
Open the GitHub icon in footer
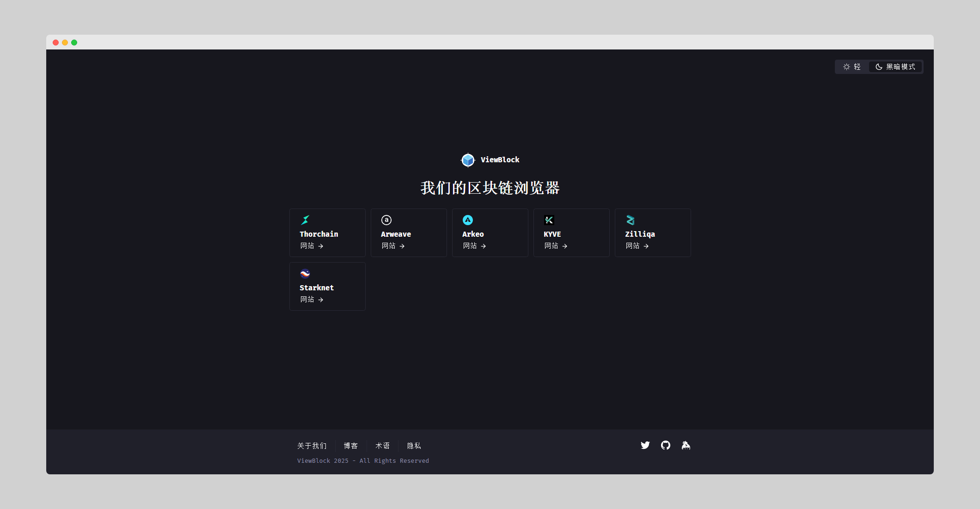[x=666, y=445]
